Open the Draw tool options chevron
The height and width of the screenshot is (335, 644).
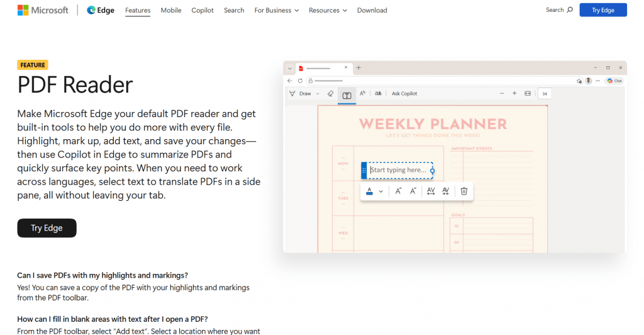[318, 94]
